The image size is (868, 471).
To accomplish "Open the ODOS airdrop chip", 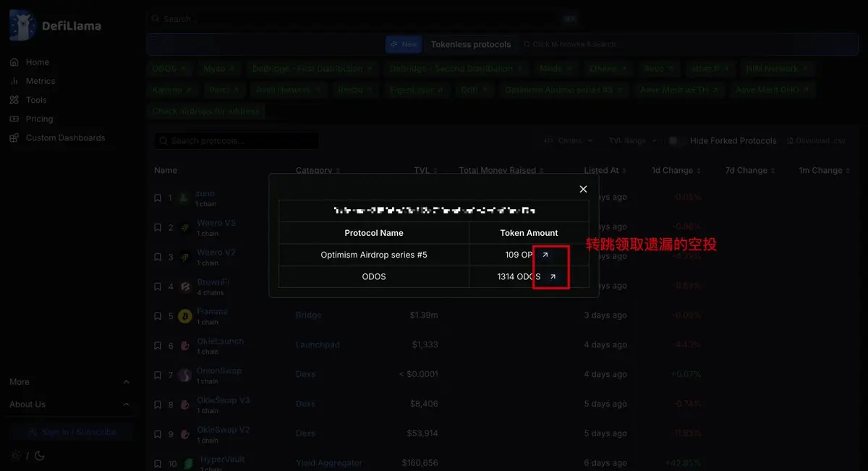I will tap(169, 69).
